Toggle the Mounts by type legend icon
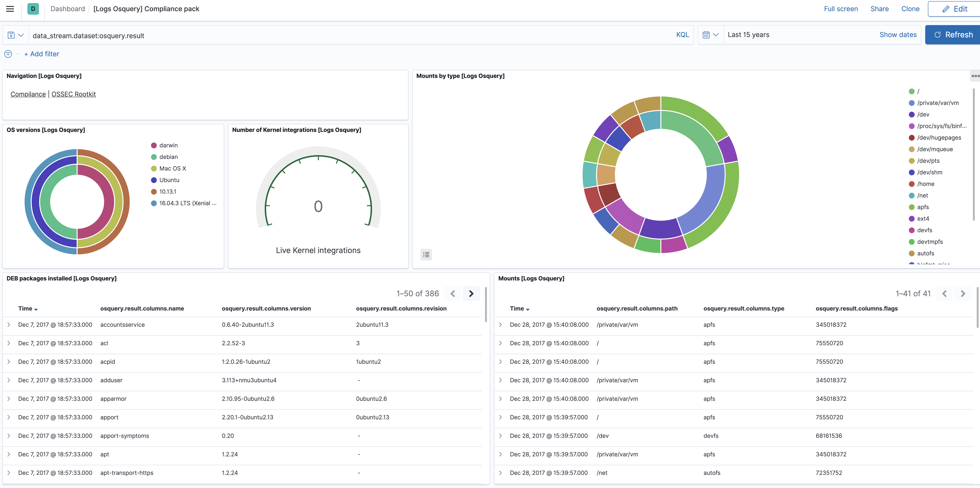The image size is (980, 488). (426, 254)
